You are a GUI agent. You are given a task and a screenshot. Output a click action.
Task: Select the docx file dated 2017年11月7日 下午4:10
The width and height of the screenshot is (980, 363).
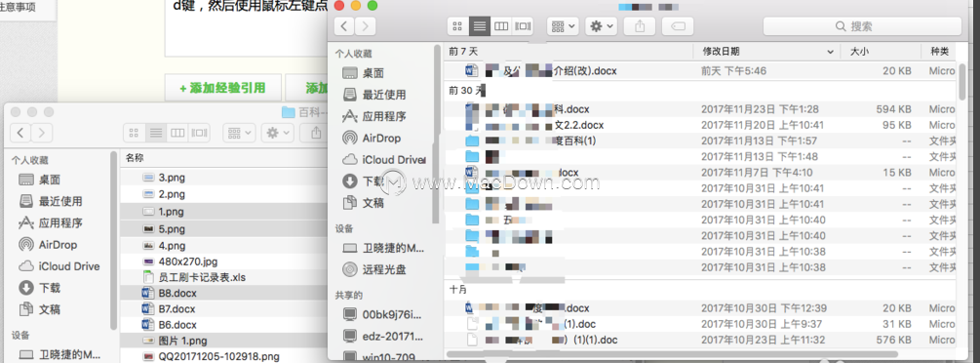click(700, 172)
